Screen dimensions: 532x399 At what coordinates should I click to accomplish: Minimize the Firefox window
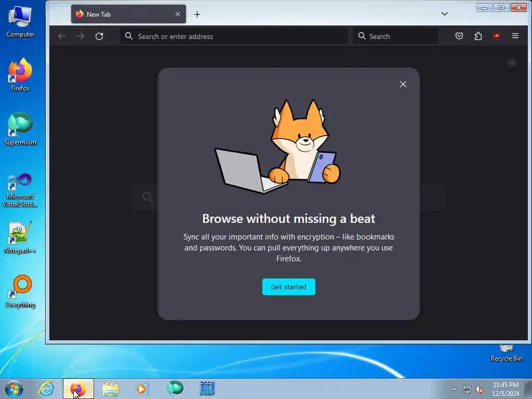(484, 7)
